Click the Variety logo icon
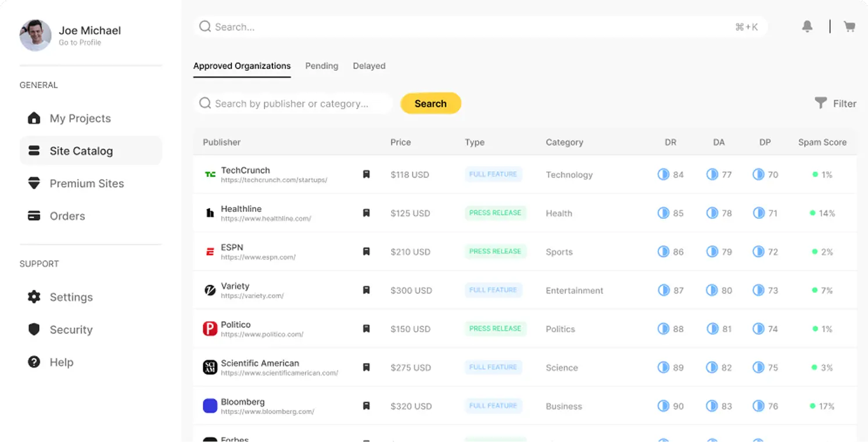 click(x=210, y=290)
